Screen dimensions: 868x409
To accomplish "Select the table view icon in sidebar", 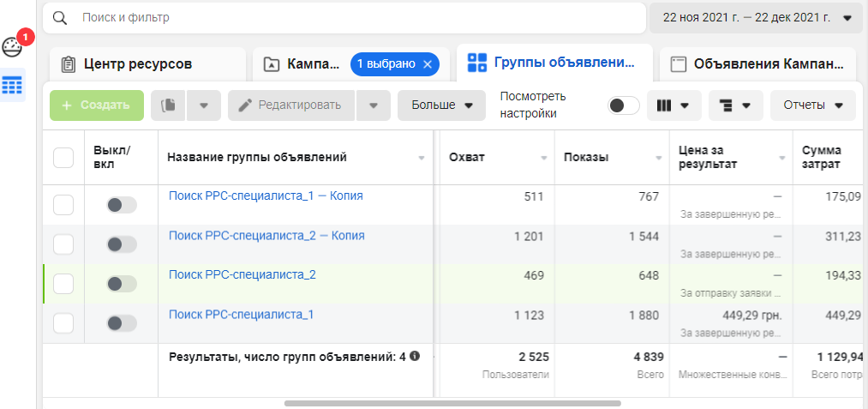I will (12, 85).
